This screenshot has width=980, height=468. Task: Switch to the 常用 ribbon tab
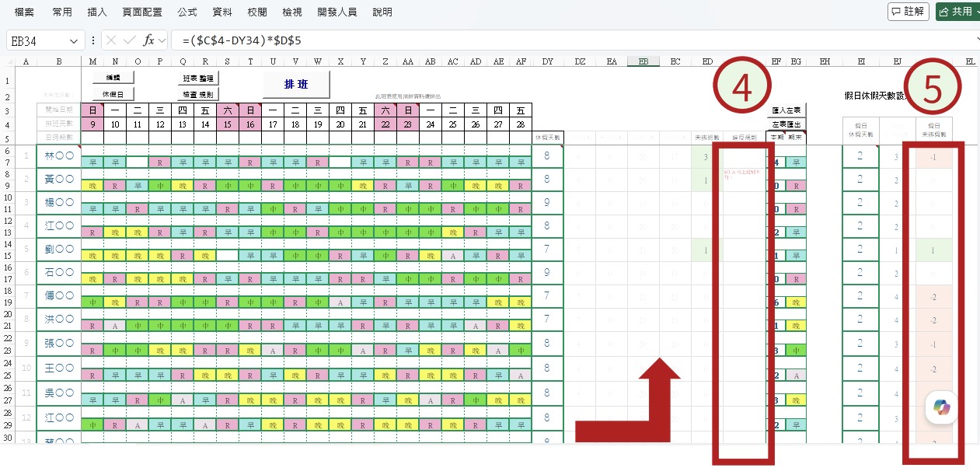62,12
